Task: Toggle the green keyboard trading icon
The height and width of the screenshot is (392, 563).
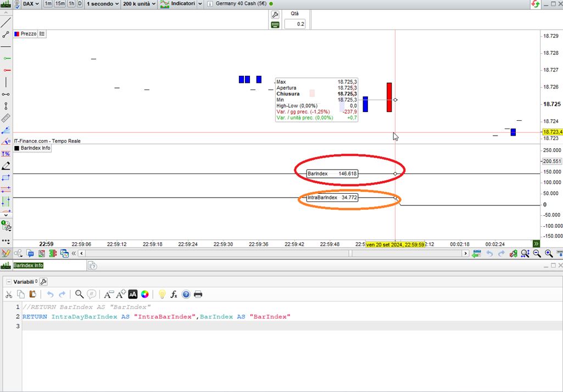Action: [275, 25]
